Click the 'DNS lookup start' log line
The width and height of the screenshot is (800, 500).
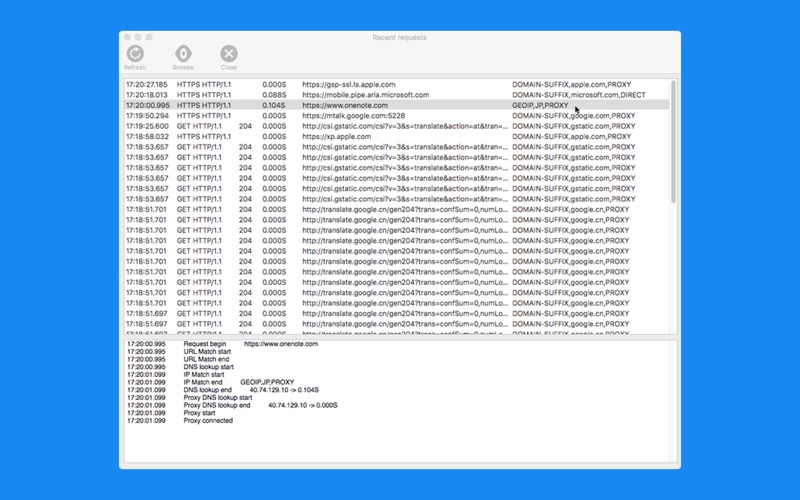pos(398,367)
